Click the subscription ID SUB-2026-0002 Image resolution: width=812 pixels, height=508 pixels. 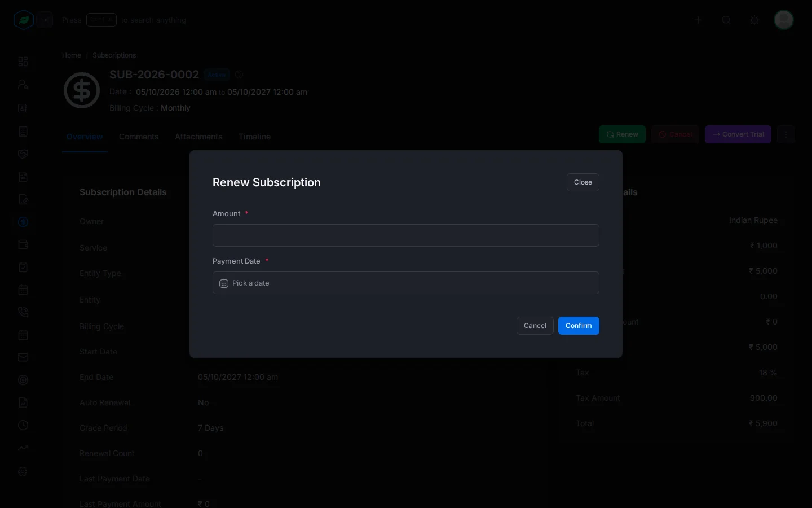click(154, 75)
